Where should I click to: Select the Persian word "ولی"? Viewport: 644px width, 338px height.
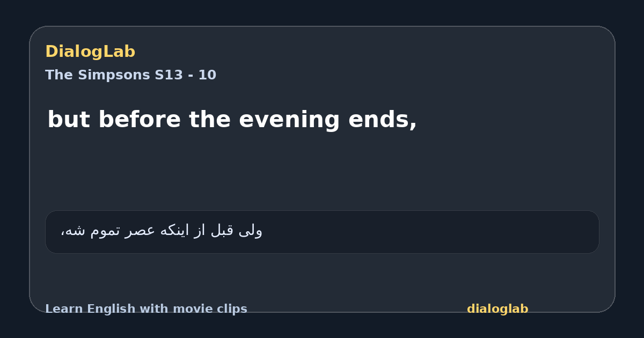point(252,231)
